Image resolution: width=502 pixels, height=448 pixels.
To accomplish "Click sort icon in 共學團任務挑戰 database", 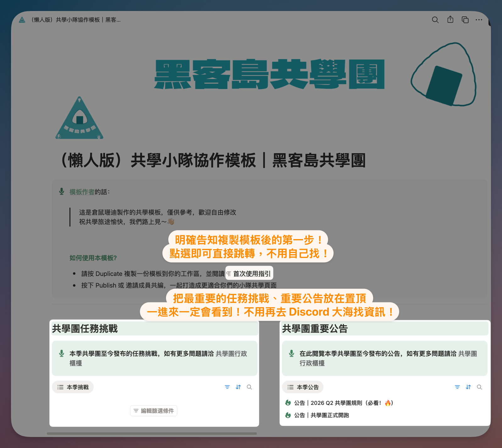I will coord(238,387).
